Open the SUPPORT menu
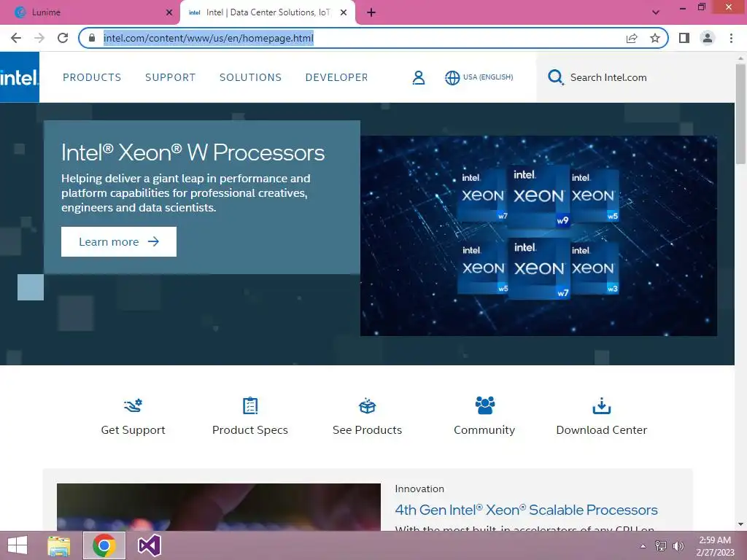 pos(171,77)
